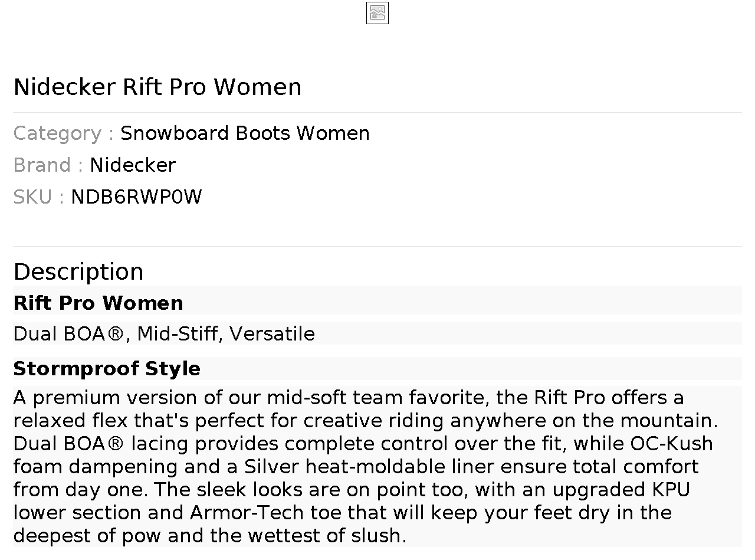Click the word "Silver" in the description
The image size is (755, 560).
(272, 467)
